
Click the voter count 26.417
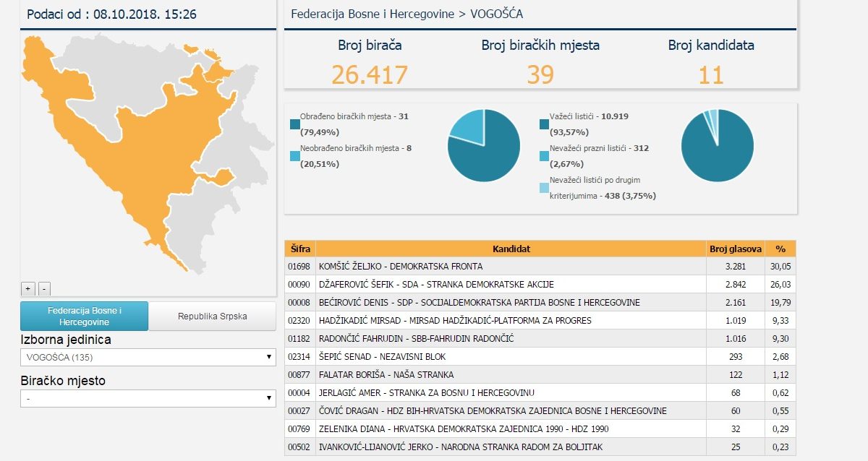click(x=370, y=74)
